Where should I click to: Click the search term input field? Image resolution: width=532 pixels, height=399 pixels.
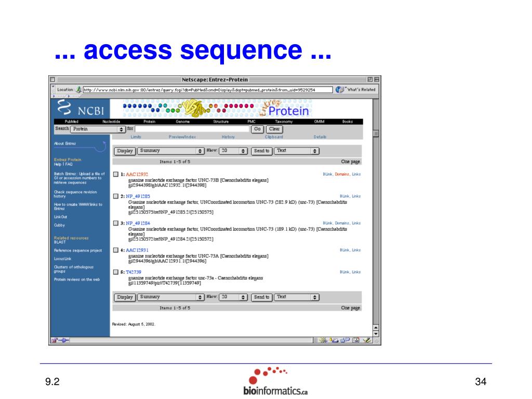192,129
